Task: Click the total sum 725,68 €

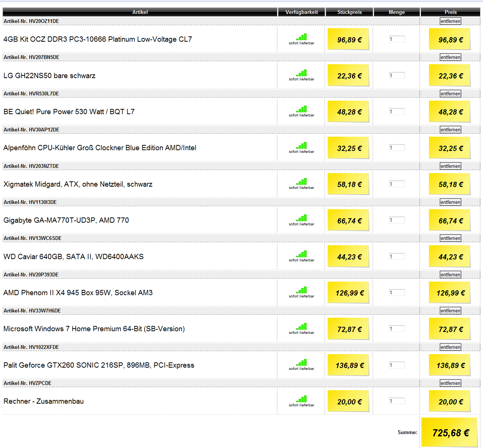Action: pos(450,433)
